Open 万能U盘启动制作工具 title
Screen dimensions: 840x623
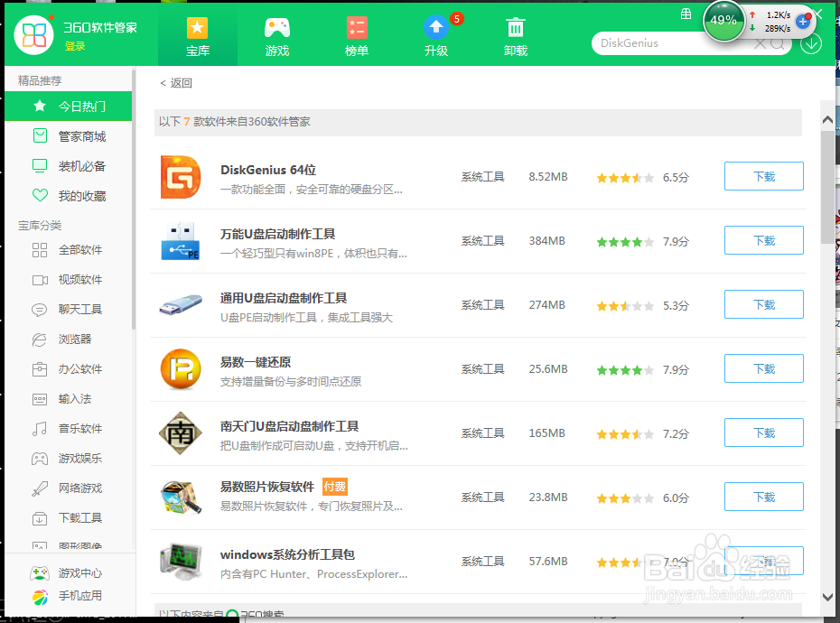click(277, 234)
